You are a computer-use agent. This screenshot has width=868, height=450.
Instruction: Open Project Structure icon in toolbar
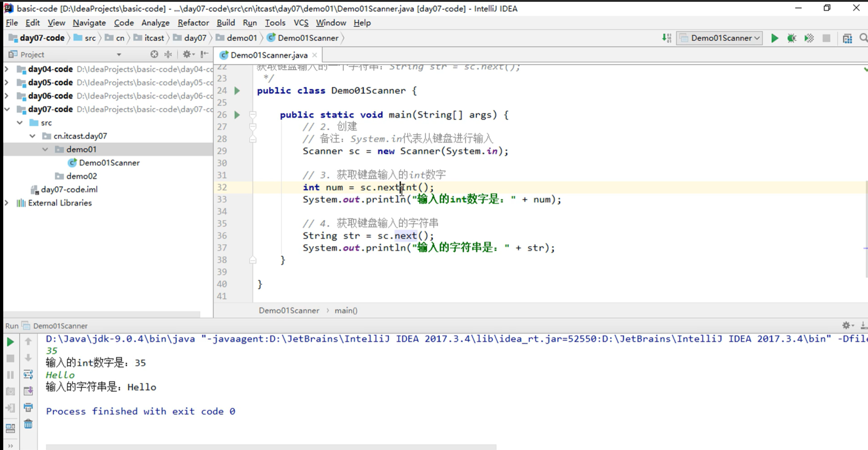(x=847, y=38)
